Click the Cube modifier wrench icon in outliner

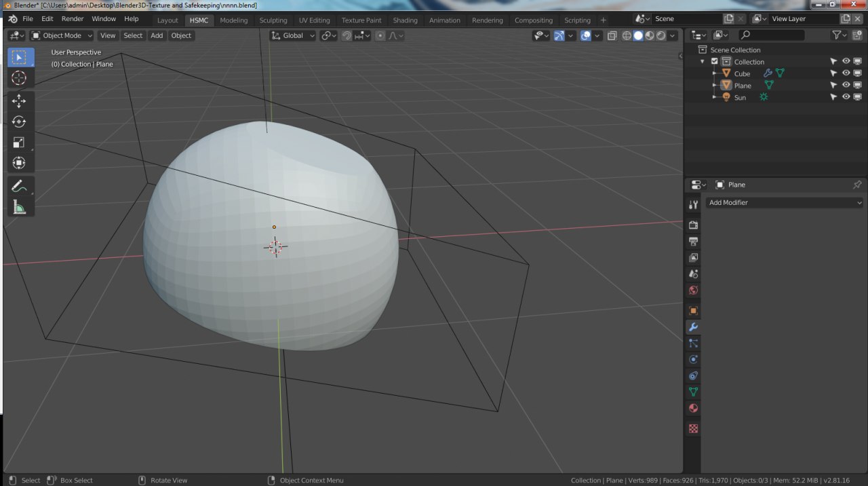768,73
